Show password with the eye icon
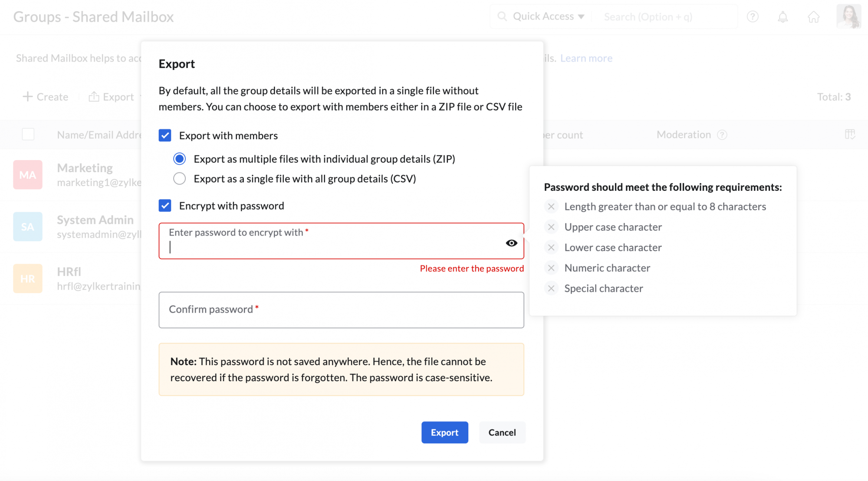The width and height of the screenshot is (868, 481). click(x=511, y=243)
